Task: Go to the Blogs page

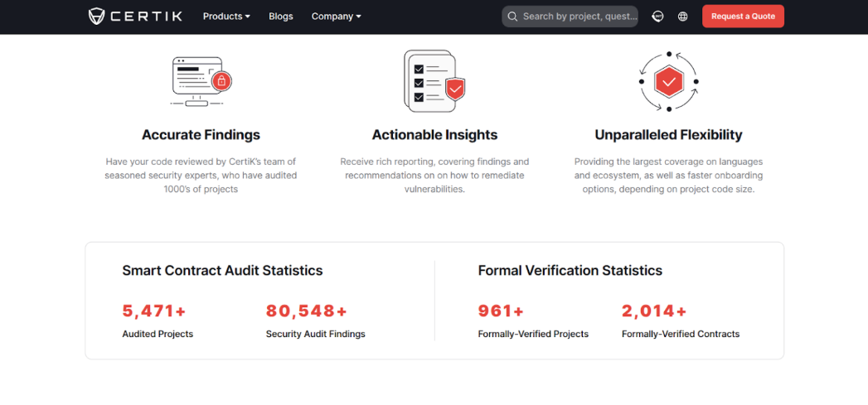Action: (x=281, y=17)
